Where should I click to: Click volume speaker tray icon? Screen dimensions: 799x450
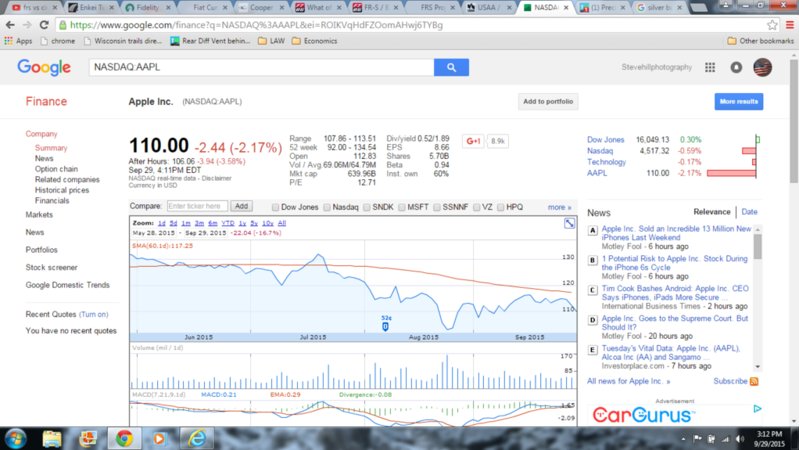[x=740, y=439]
